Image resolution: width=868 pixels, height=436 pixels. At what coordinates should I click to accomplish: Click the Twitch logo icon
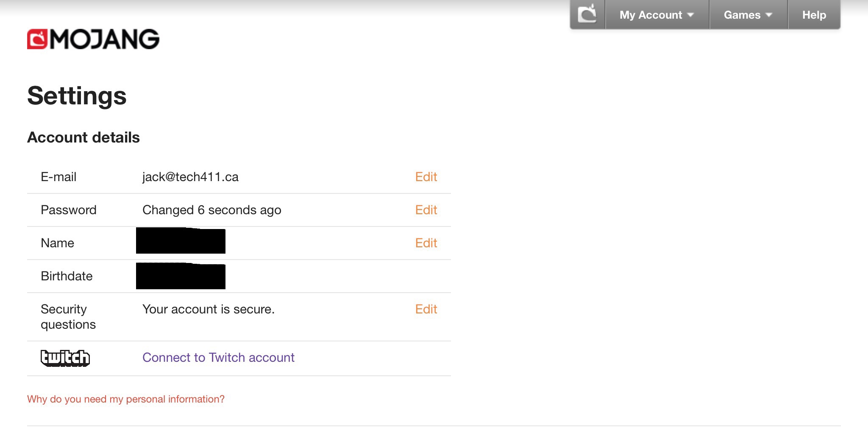pos(65,358)
